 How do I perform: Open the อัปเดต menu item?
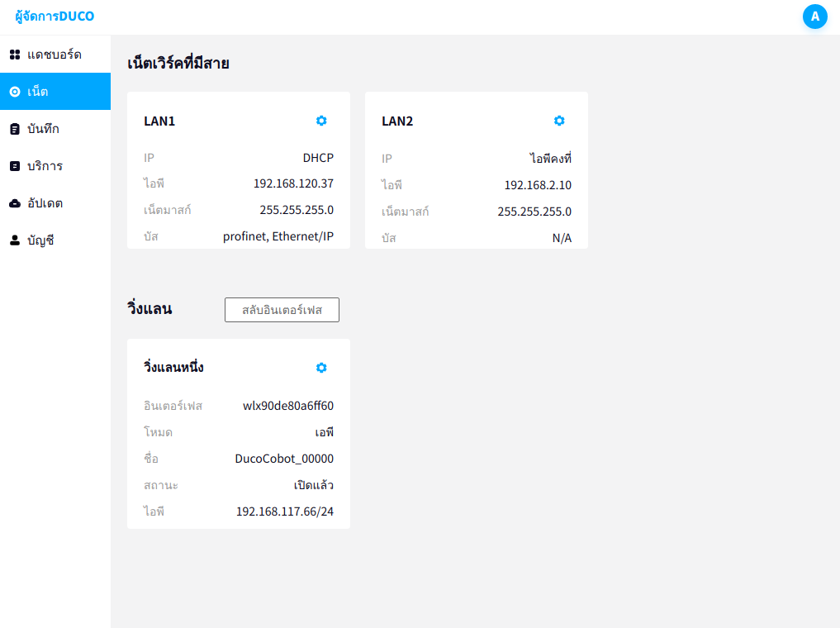click(55, 203)
